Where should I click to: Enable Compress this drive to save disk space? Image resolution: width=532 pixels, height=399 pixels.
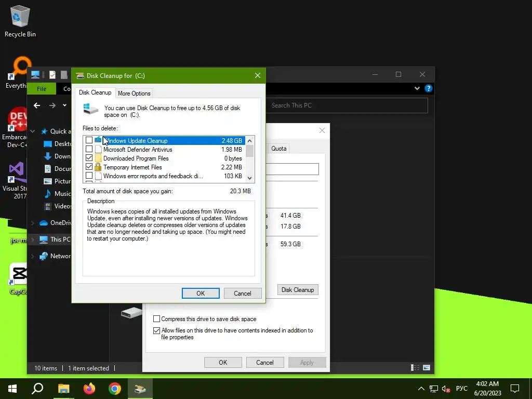(x=156, y=319)
